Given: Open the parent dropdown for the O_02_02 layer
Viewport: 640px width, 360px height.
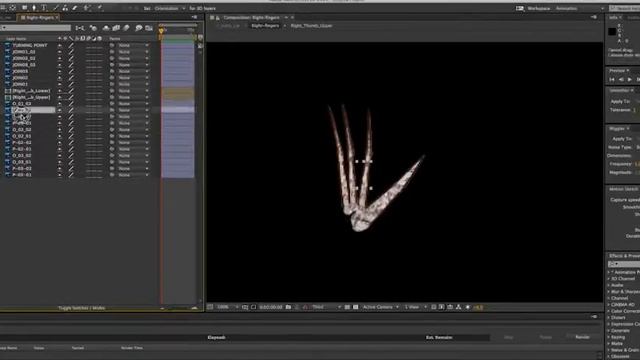Looking at the screenshot, I should 133,129.
